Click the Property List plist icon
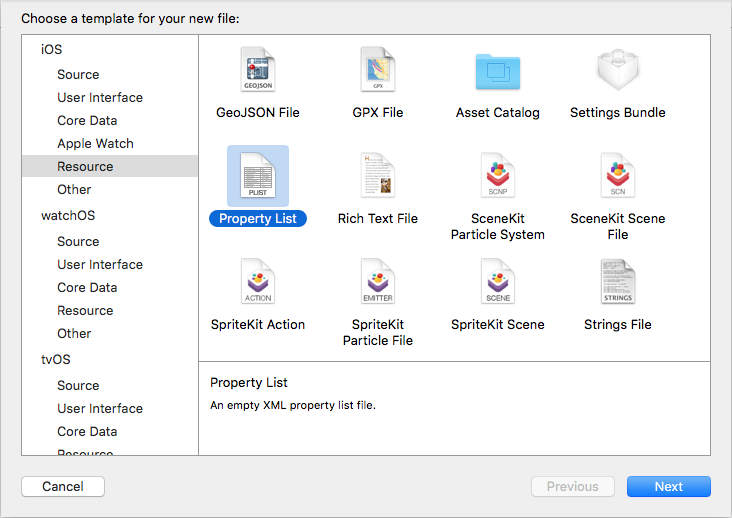The height and width of the screenshot is (518, 732). click(258, 175)
